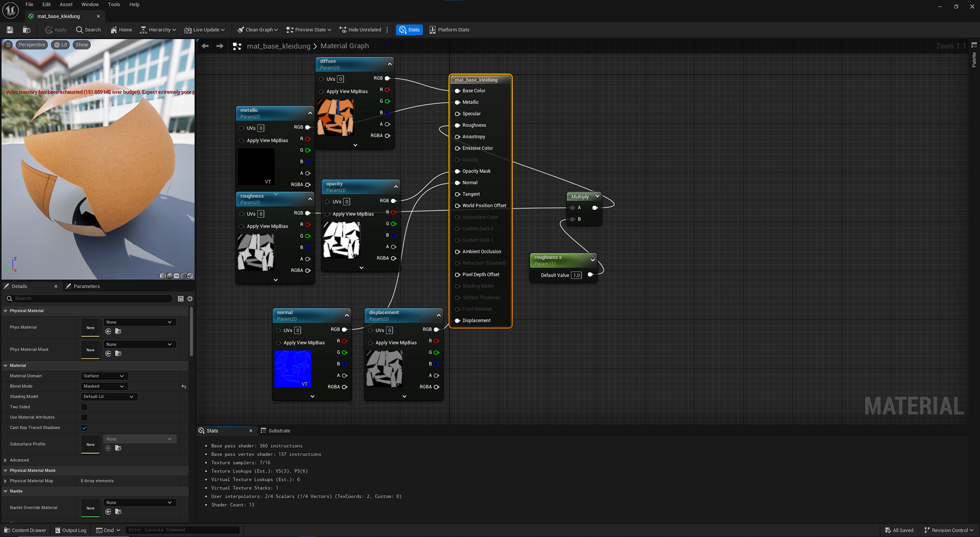The width and height of the screenshot is (980, 537).
Task: Open the File menu
Action: (x=30, y=5)
